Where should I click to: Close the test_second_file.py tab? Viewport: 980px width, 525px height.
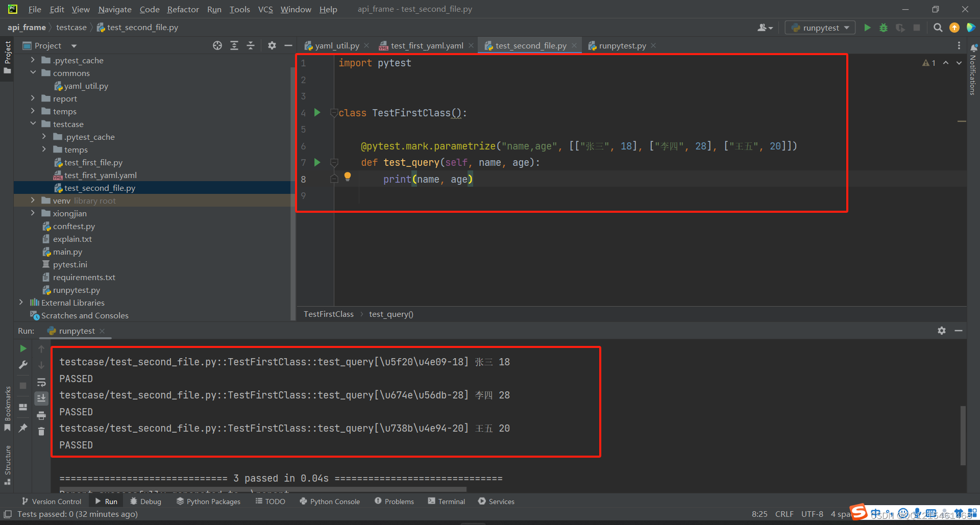[x=574, y=45]
